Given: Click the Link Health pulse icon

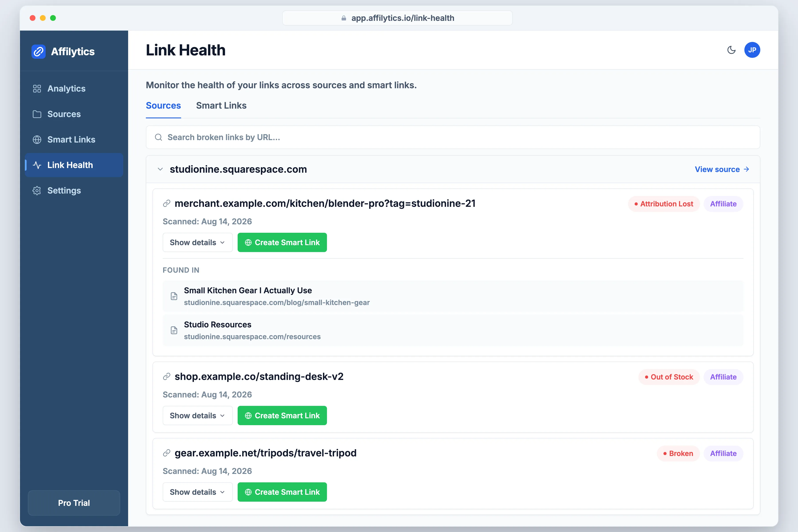Looking at the screenshot, I should 37,165.
